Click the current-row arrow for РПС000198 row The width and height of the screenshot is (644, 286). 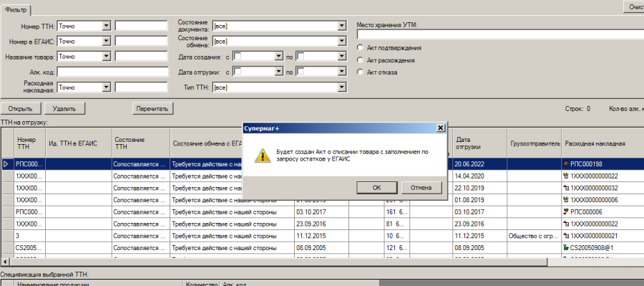6,163
